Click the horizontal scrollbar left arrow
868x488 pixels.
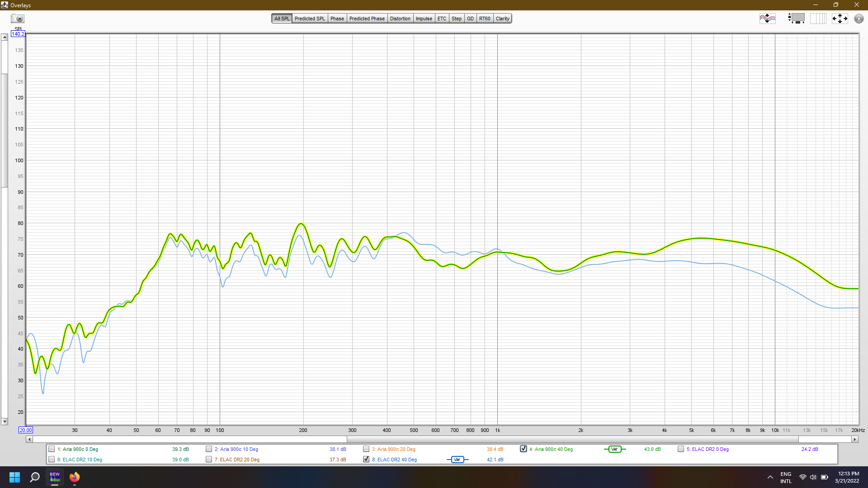29,439
